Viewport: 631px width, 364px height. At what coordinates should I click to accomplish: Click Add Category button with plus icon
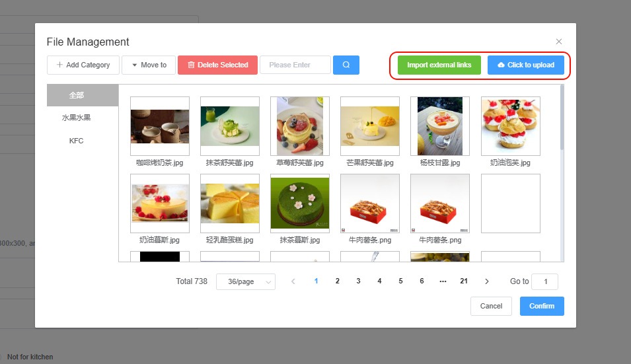click(83, 65)
